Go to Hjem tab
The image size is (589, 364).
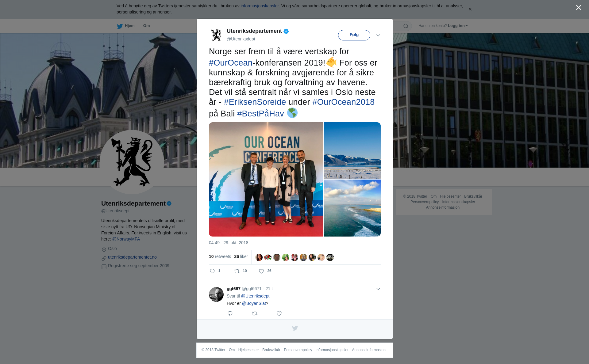pyautogui.click(x=126, y=26)
